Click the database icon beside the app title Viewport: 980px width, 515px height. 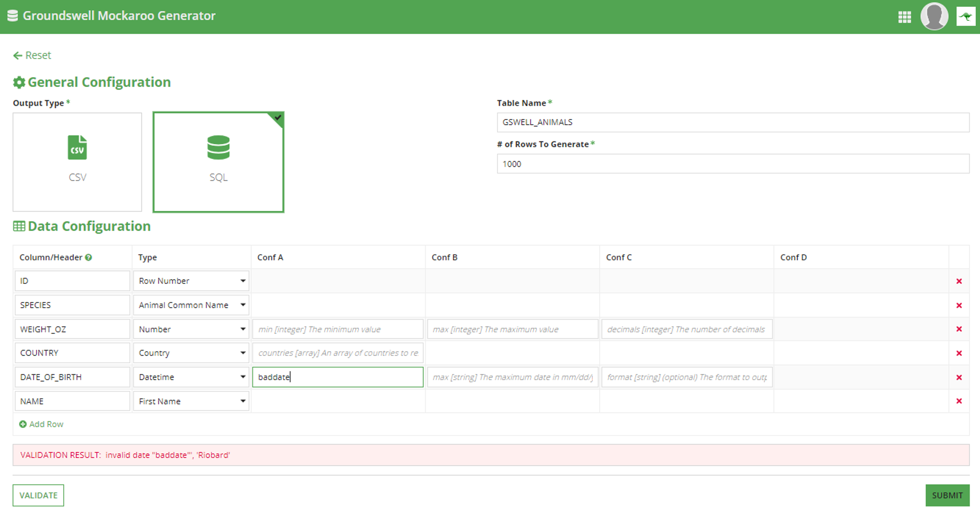(13, 16)
